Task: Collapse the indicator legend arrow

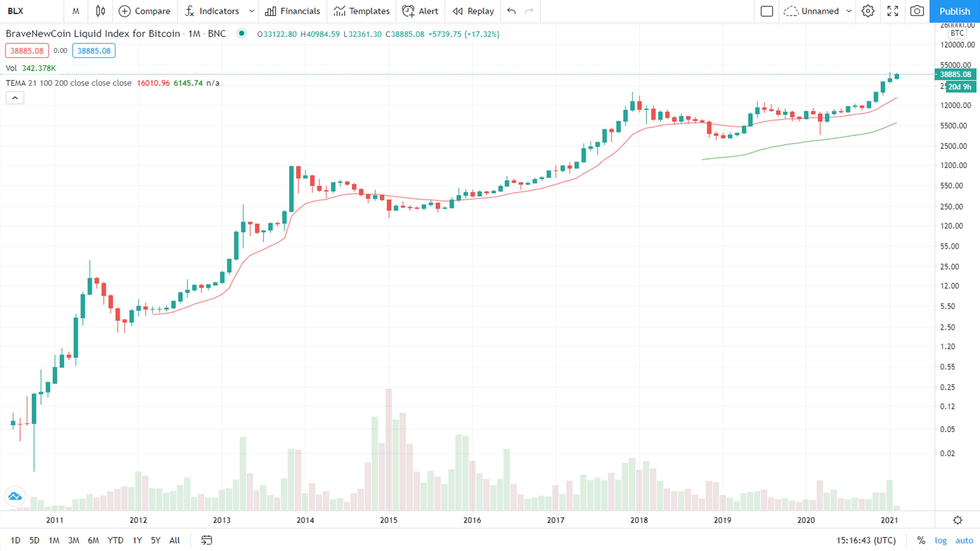Action: [15, 98]
